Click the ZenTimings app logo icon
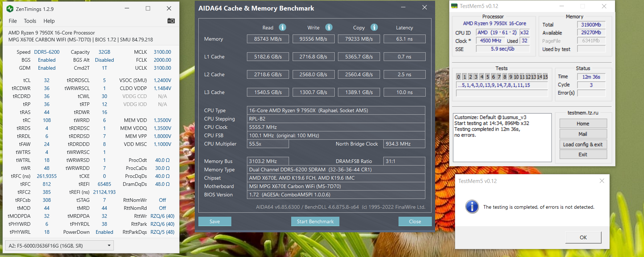The width and height of the screenshot is (644, 257). click(10, 9)
